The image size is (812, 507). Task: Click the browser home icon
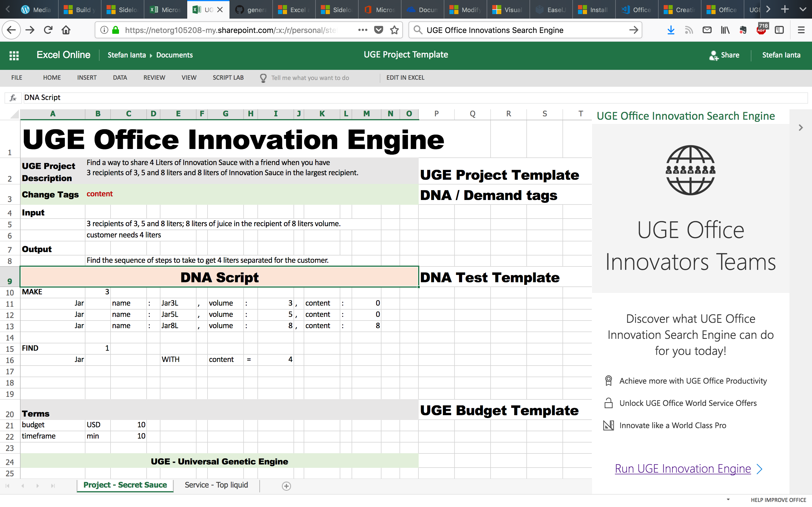[66, 30]
